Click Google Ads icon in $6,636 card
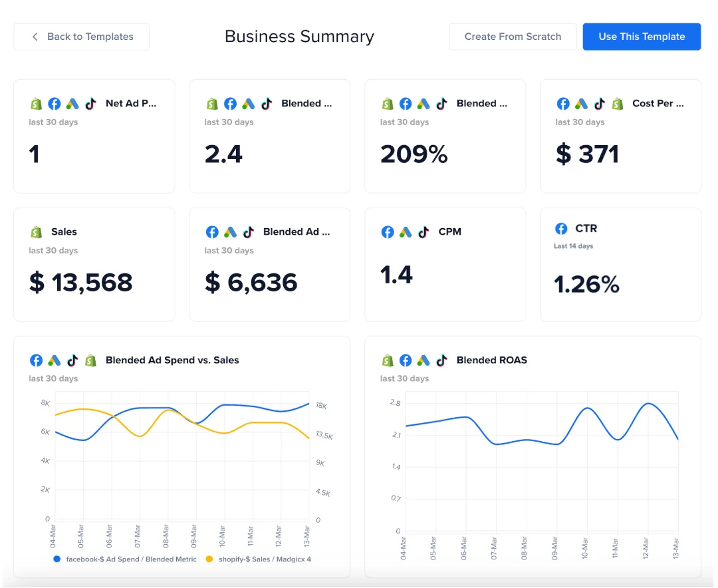Screen dimensions: 718x588 [x=230, y=232]
